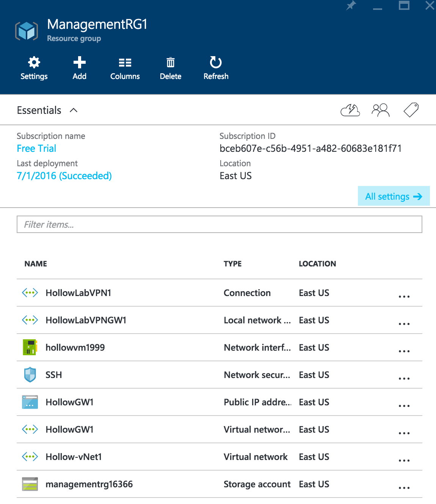436x504 pixels.
Task: Sort by the NAME column header
Action: pos(36,264)
